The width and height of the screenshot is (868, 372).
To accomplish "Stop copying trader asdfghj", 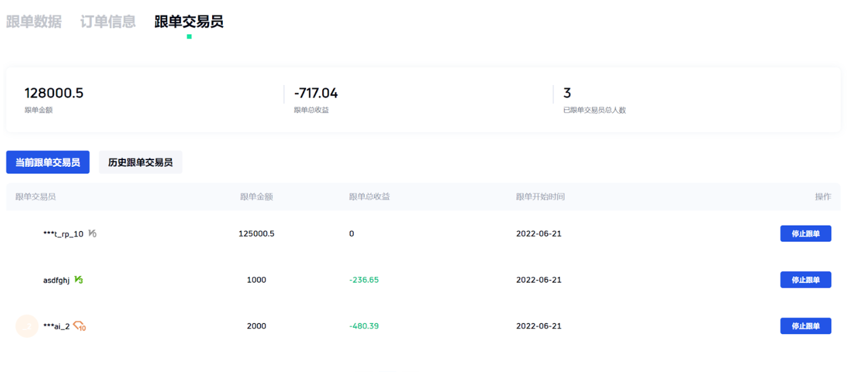I will coord(805,280).
